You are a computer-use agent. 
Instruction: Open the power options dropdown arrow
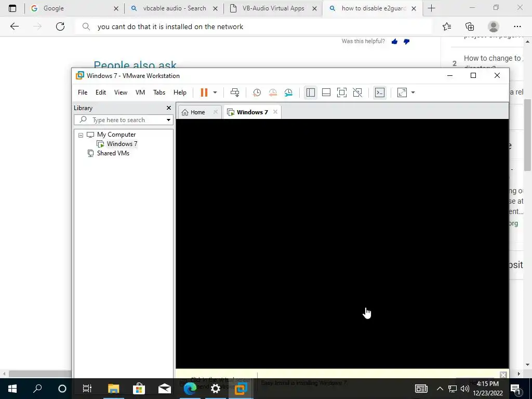(x=215, y=92)
